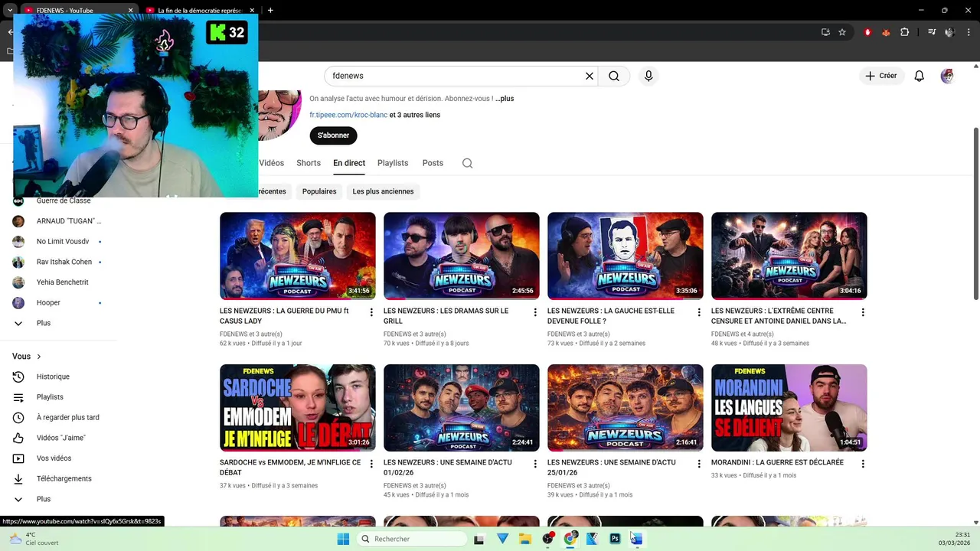Expand channel description with ...plus
This screenshot has width=980, height=551.
pos(505,99)
